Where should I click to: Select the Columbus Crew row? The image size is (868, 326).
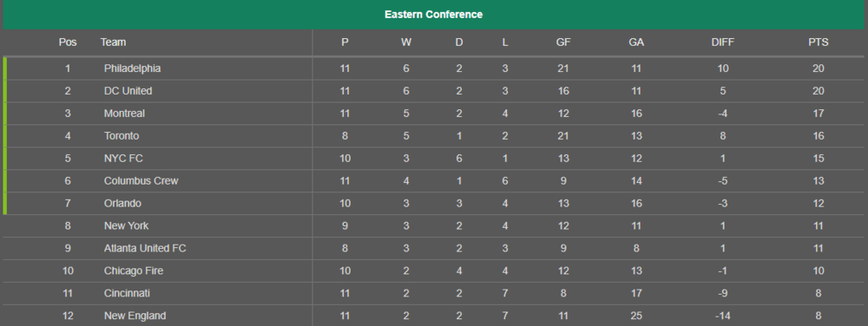click(x=433, y=181)
